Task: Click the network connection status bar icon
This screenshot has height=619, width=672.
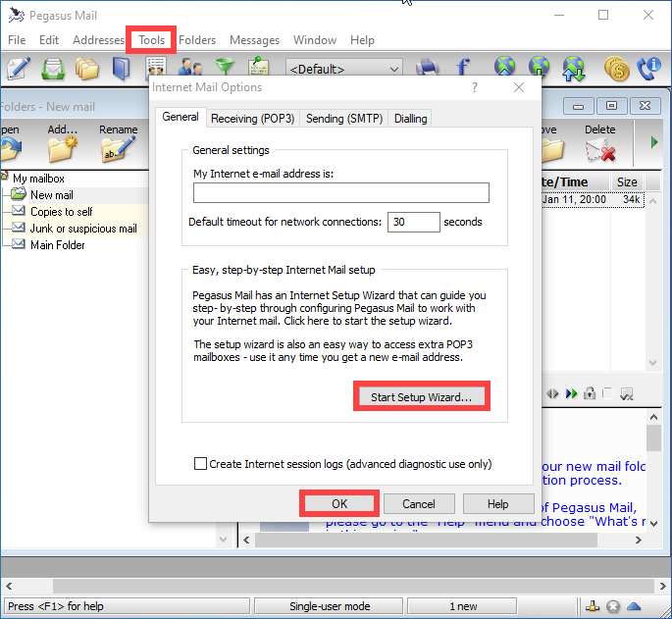Action: pyautogui.click(x=593, y=606)
